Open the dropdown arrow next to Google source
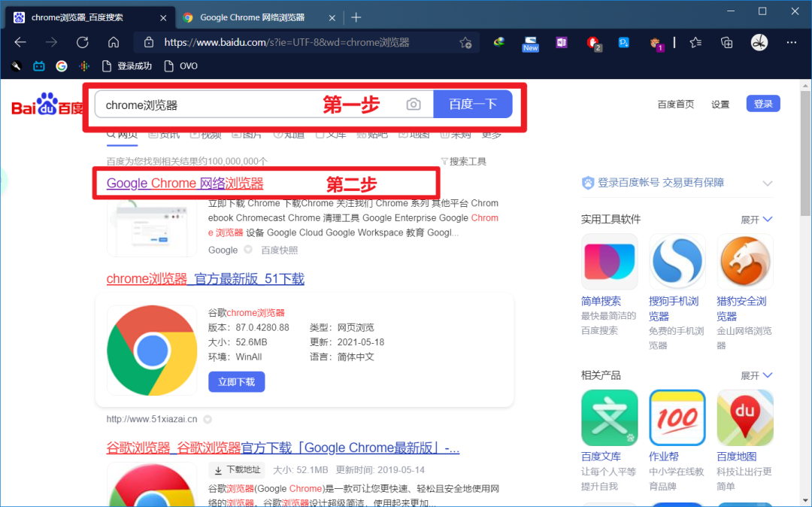Viewport: 812px width, 507px height. 248,250
